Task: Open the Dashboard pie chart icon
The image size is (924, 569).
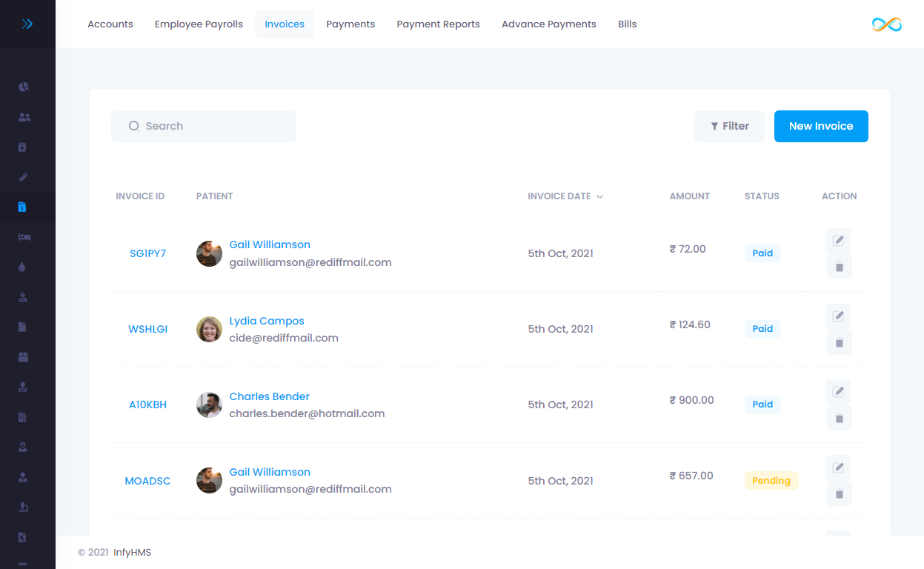Action: [x=23, y=87]
